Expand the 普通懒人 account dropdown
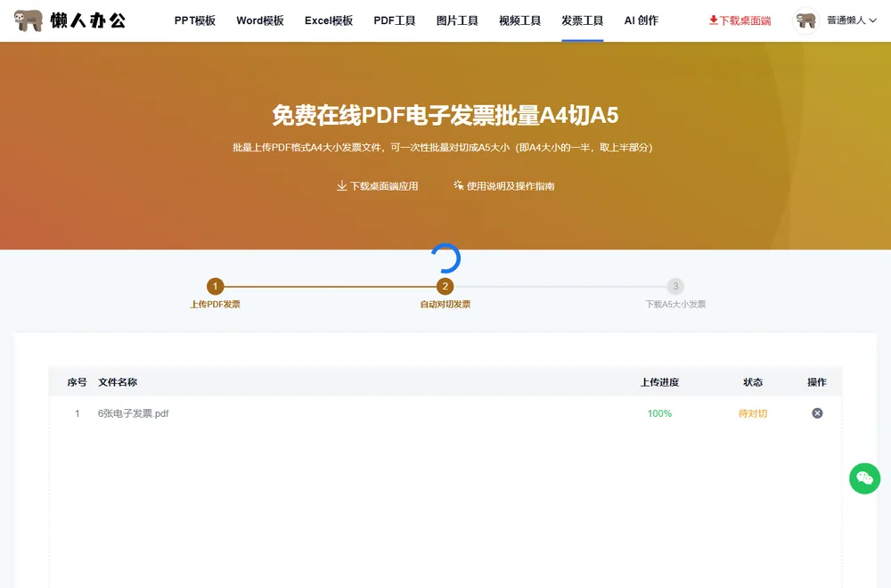Image resolution: width=891 pixels, height=588 pixels. 852,20
